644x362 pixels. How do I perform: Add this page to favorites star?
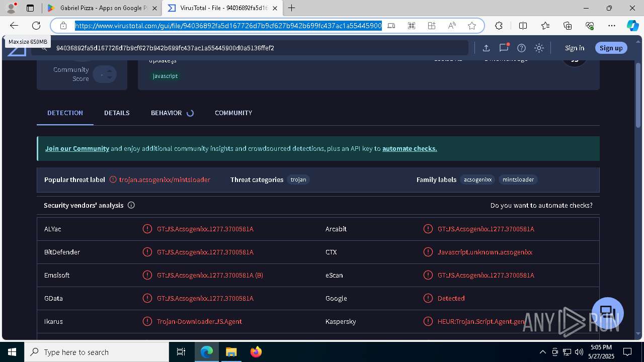point(471,26)
